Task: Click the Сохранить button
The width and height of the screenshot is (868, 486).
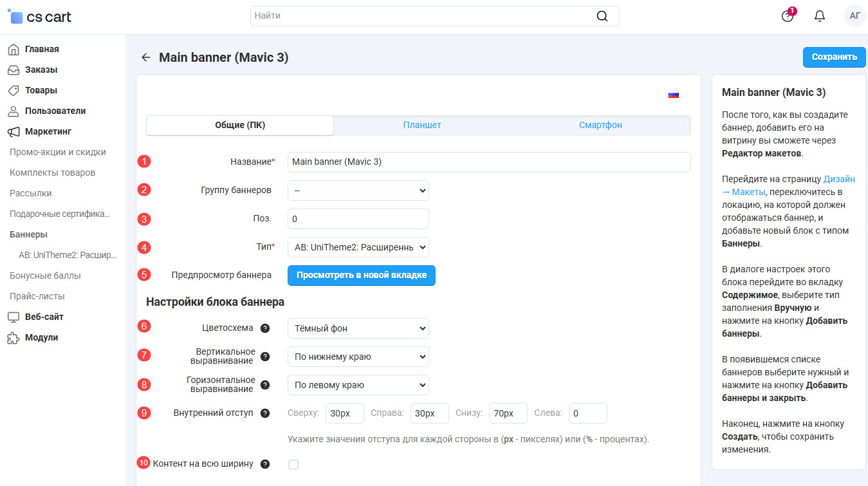Action: click(834, 57)
